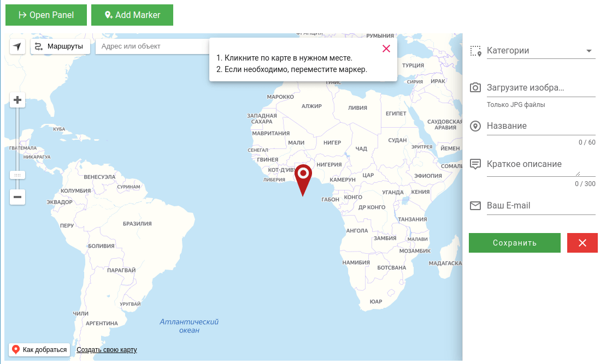Click the Add Marker button

(x=132, y=15)
